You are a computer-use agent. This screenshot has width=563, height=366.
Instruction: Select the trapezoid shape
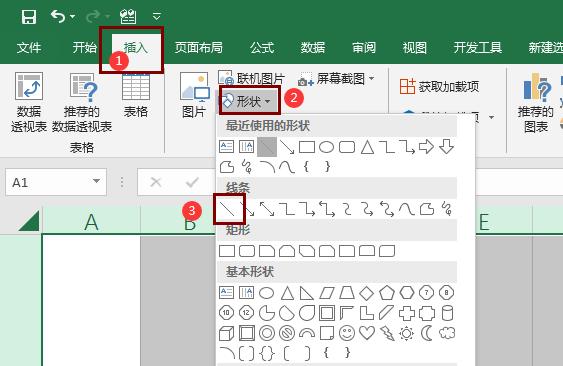pos(347,293)
